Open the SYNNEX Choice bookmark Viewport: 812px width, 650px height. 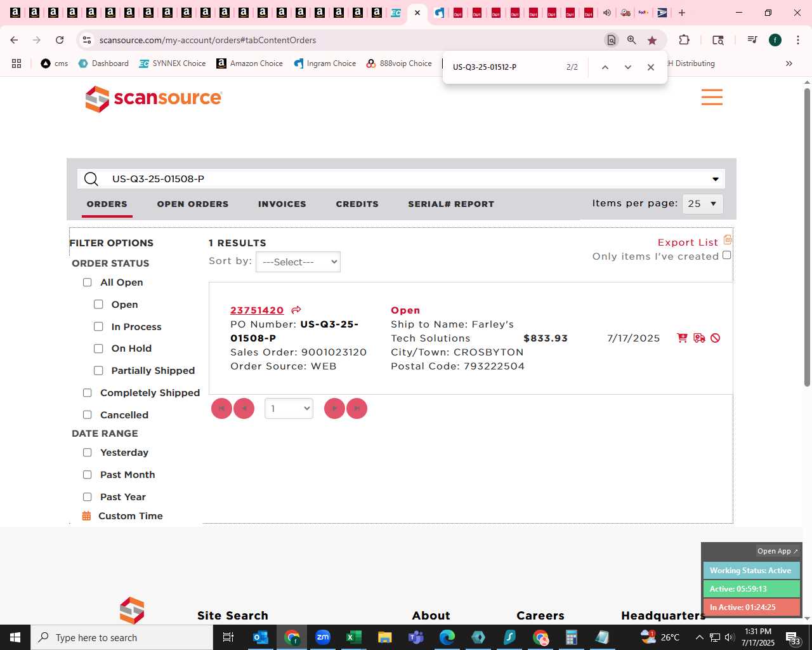173,63
